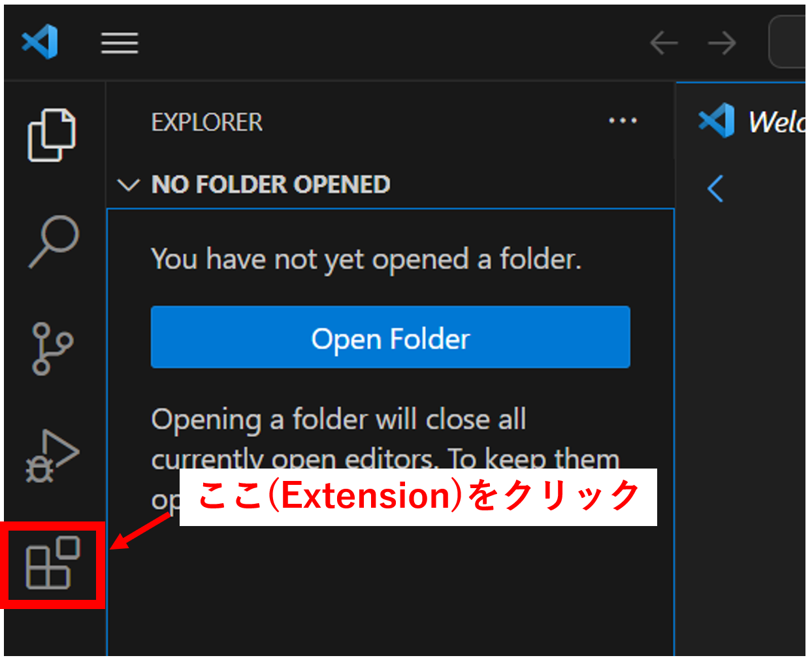812x660 pixels.
Task: Click the blue back chevron in Welcome
Action: [x=715, y=189]
